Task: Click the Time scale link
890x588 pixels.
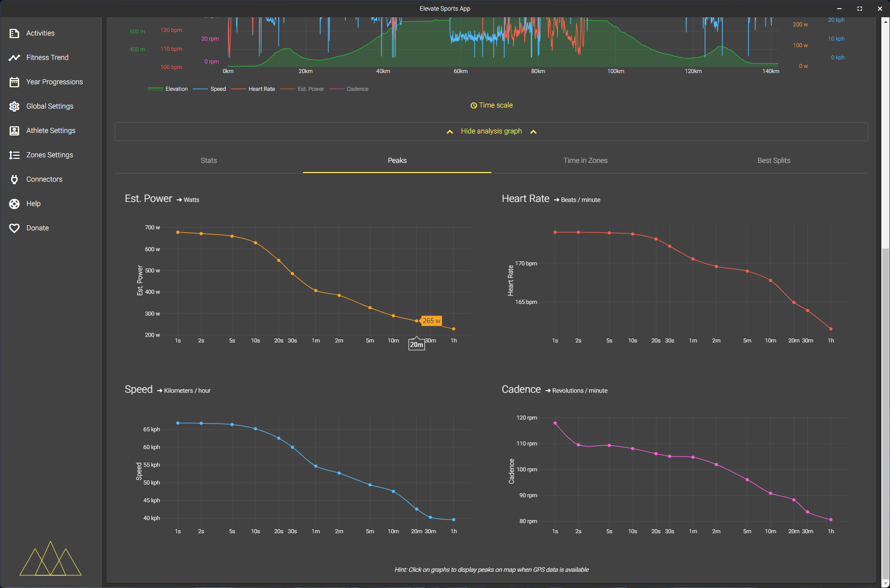Action: (491, 105)
